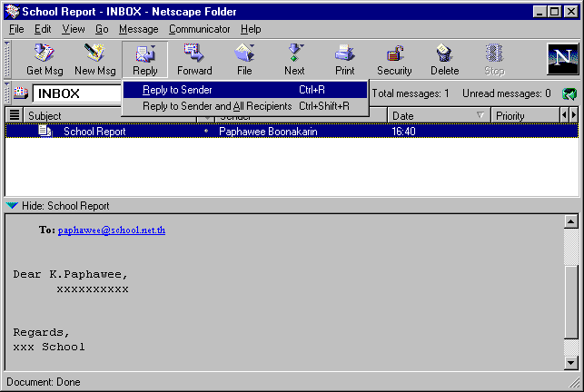Delete the selected message
This screenshot has height=392, width=584.
click(x=444, y=60)
